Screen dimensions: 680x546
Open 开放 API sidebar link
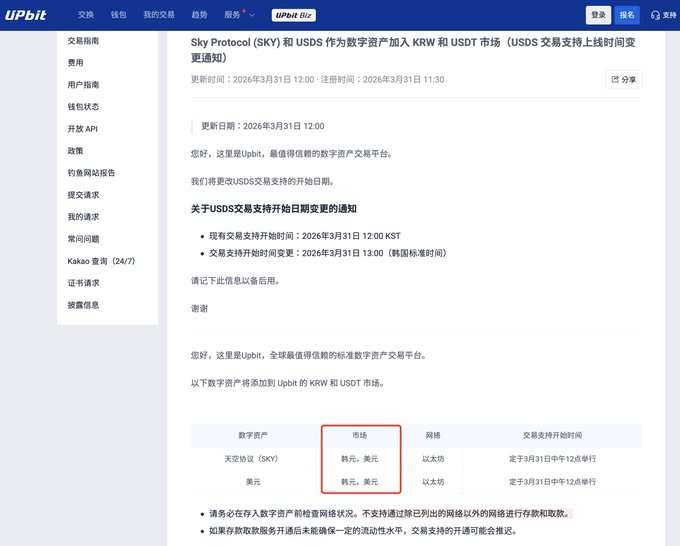[82, 129]
